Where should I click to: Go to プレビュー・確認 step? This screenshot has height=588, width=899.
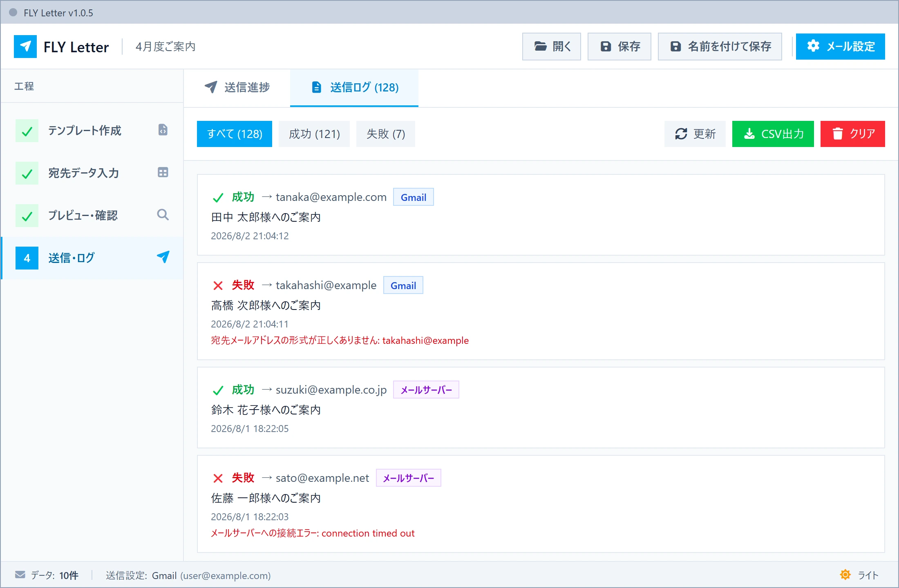point(92,216)
